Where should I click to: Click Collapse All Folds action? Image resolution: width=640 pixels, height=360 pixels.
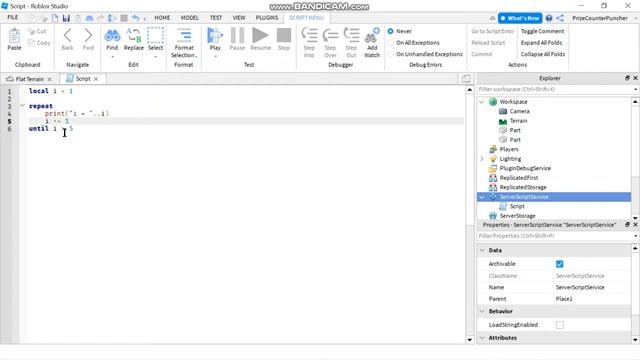(x=542, y=54)
